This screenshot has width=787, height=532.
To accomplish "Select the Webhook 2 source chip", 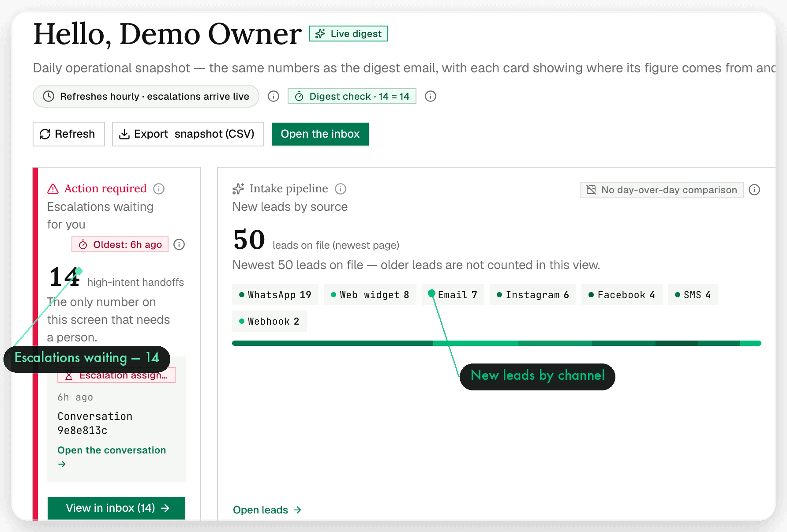I will coord(270,321).
